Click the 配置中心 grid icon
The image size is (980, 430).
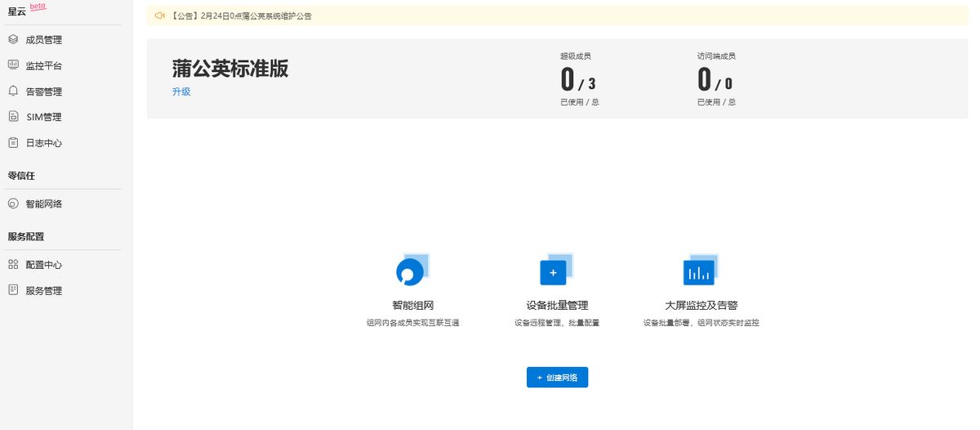pyautogui.click(x=13, y=264)
